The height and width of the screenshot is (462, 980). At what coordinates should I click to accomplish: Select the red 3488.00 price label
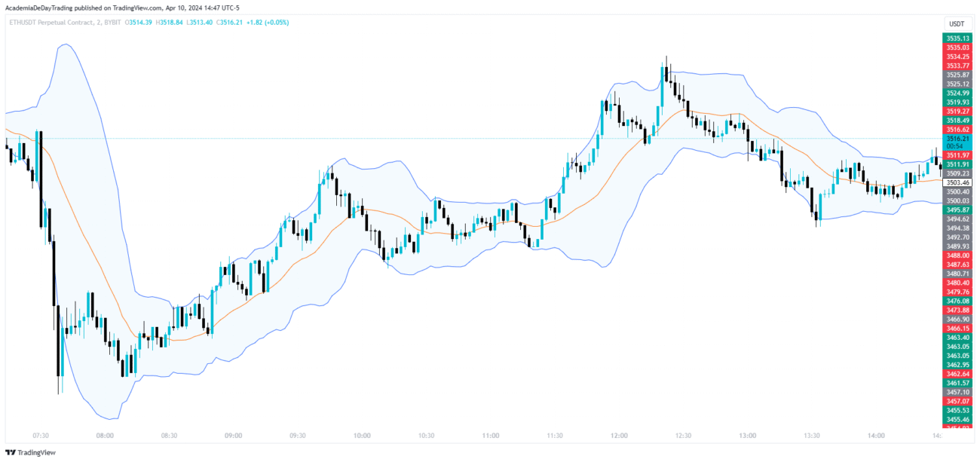957,255
